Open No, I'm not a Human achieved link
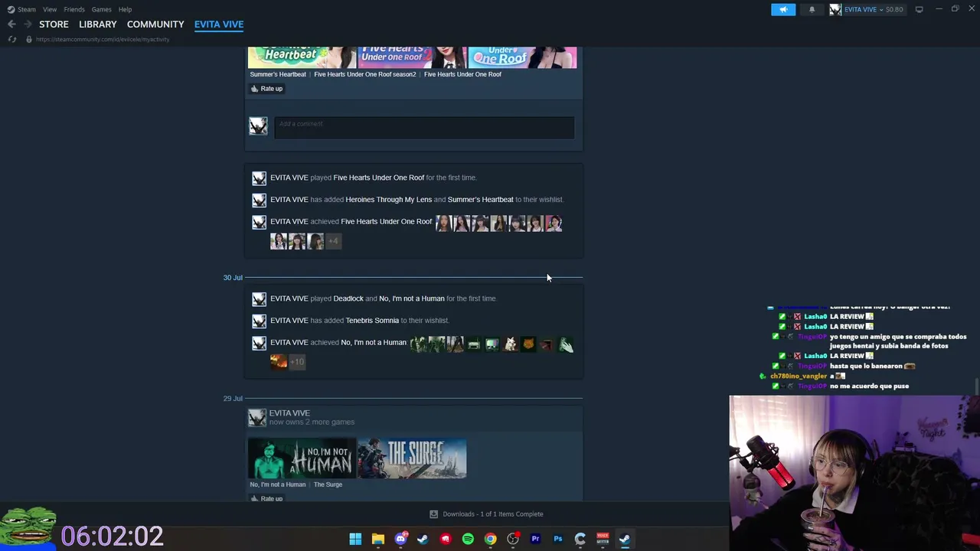 (374, 343)
